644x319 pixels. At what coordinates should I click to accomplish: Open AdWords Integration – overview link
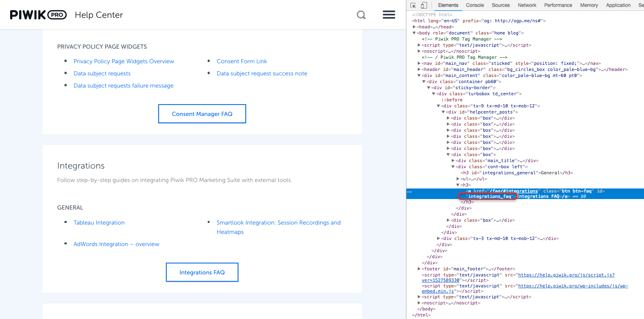click(x=116, y=244)
